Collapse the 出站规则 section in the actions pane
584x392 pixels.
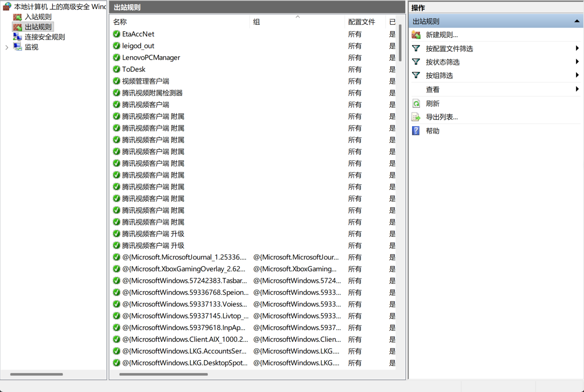point(577,21)
